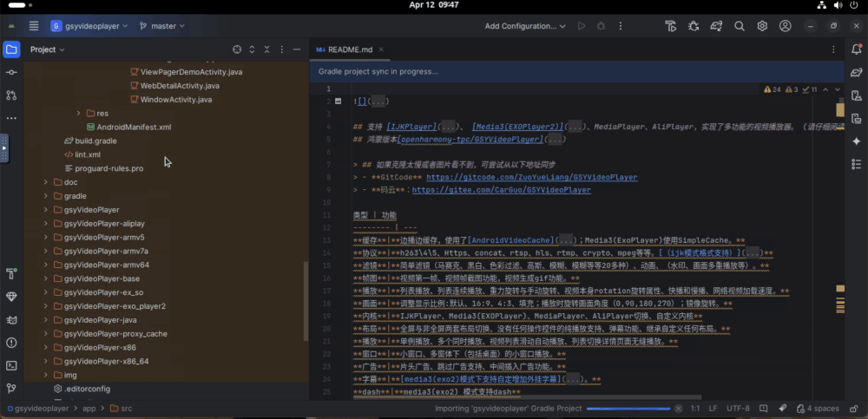This screenshot has height=419, width=868.
Task: Click src in breadcrumb bar
Action: (122, 409)
